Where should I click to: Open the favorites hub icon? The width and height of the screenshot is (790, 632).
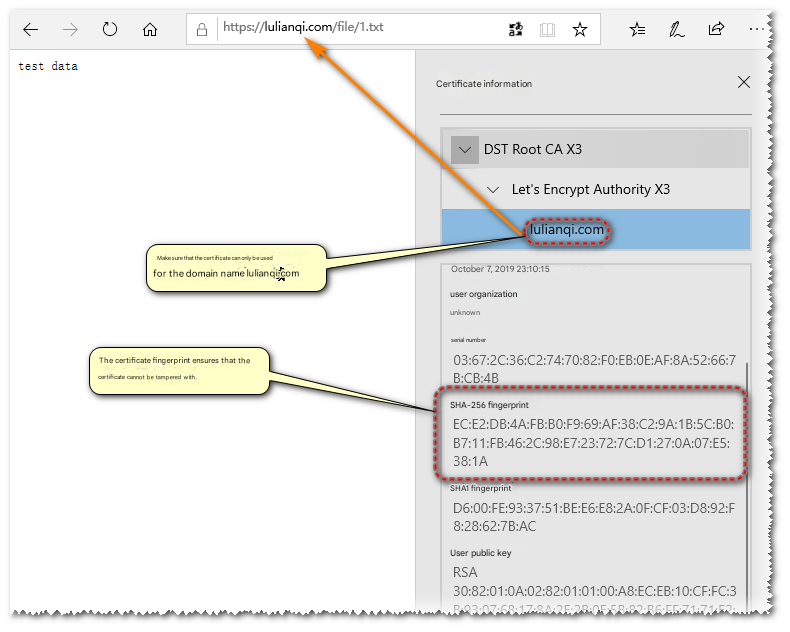(637, 30)
